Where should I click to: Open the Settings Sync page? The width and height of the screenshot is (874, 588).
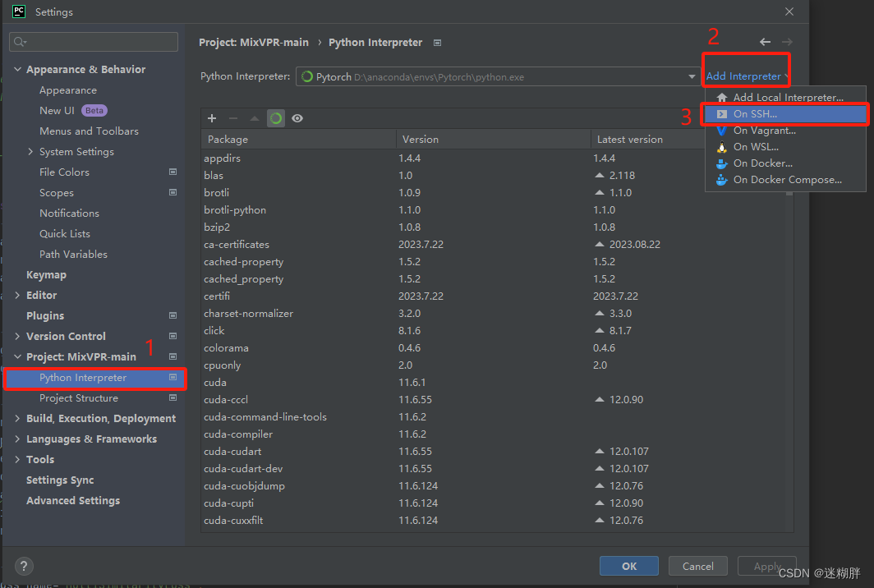(60, 480)
